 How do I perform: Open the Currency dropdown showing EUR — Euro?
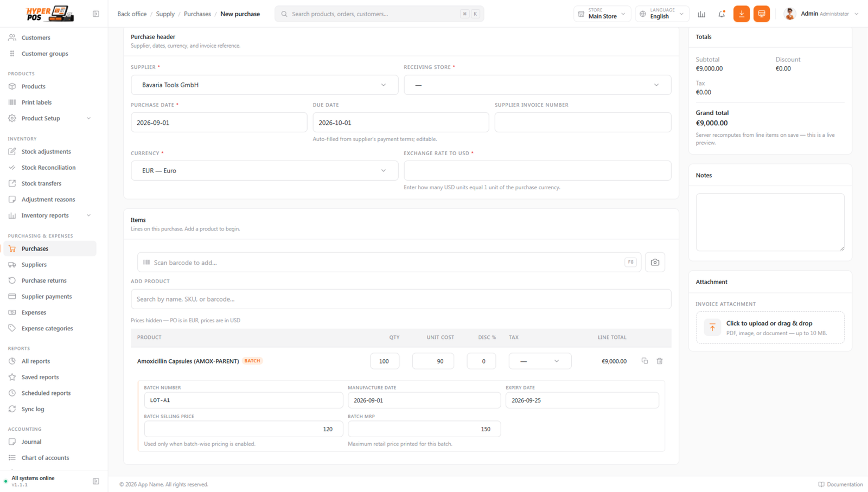pos(264,171)
